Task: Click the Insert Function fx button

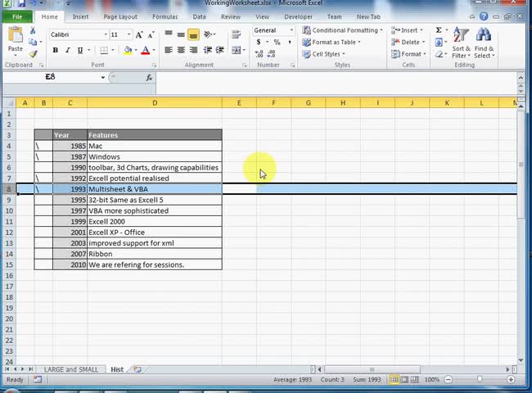Action: pyautogui.click(x=149, y=78)
